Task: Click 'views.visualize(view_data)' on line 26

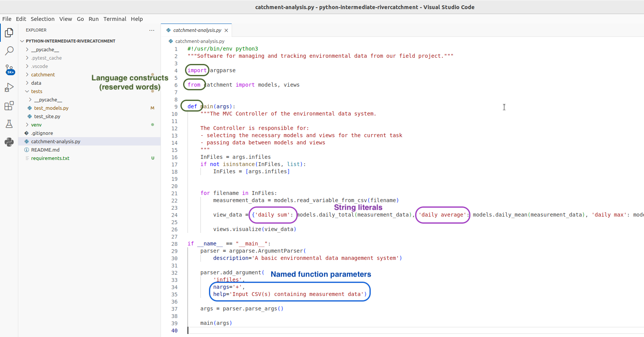Action: [x=254, y=229]
